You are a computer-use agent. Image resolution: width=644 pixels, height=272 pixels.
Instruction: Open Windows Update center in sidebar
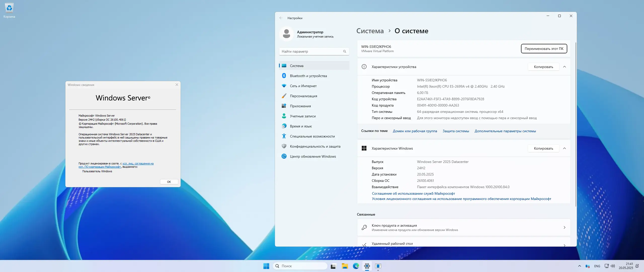[313, 156]
